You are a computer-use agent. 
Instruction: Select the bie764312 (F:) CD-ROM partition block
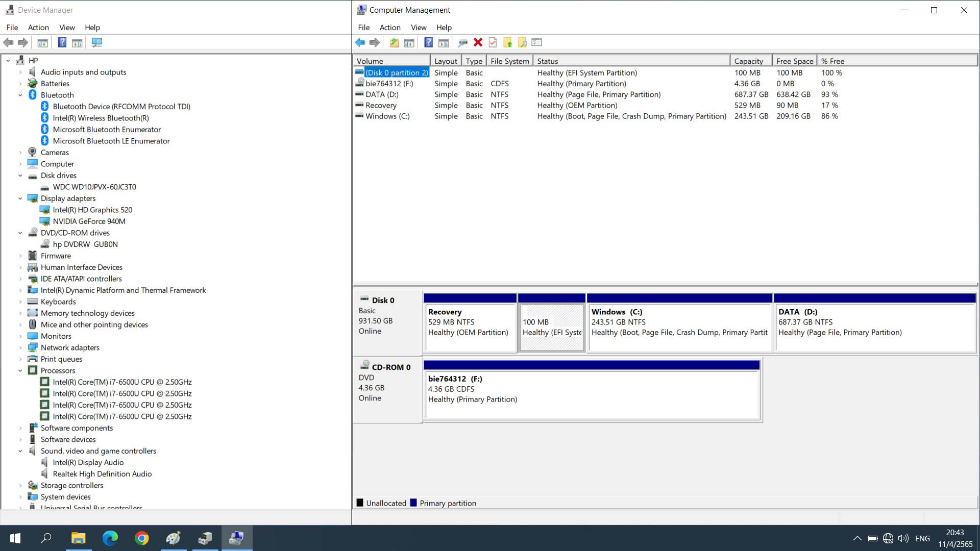[592, 390]
